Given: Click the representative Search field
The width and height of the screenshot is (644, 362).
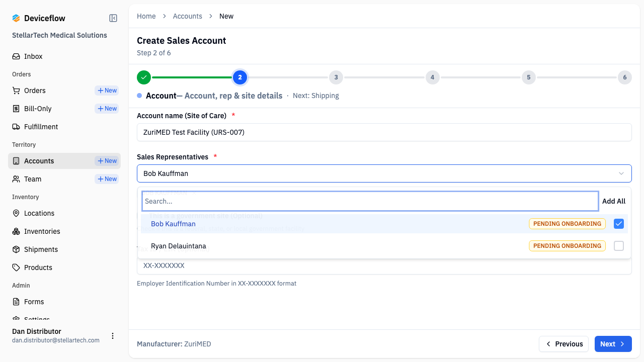Looking at the screenshot, I should (x=370, y=201).
